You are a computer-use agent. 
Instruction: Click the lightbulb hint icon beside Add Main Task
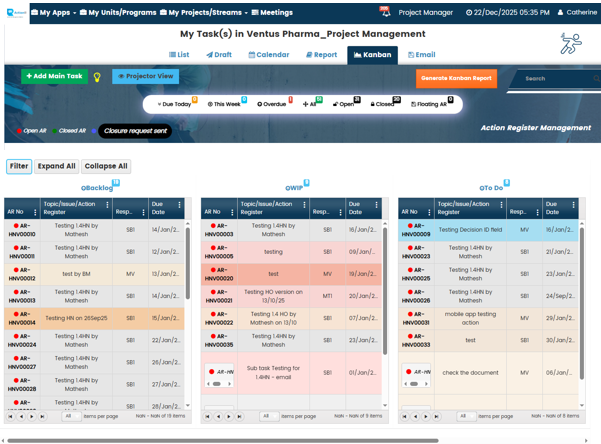[x=98, y=77]
